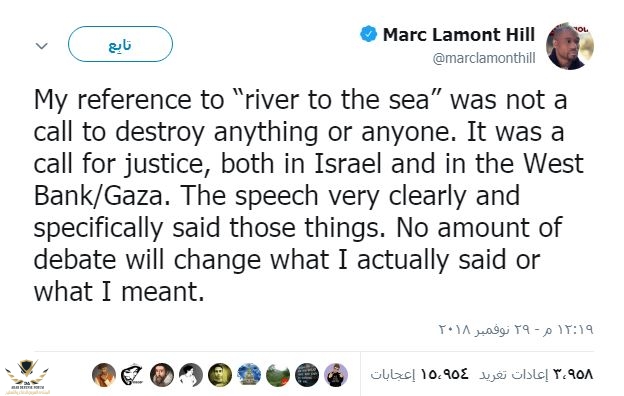Click the @marclamonthill handle
This screenshot has width=624, height=396.
click(484, 58)
